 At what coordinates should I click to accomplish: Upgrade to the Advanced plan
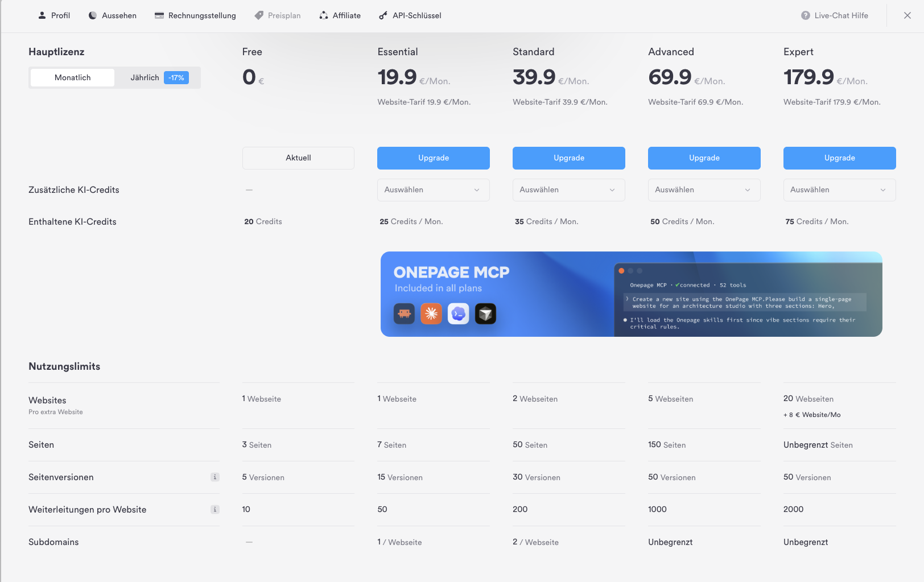(704, 158)
